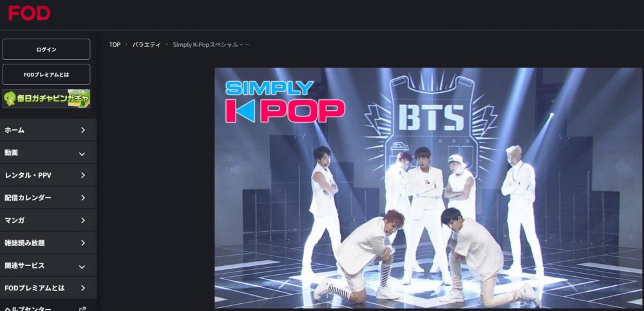Click the FODプレミアムとは button at the top of the sidebar
The height and width of the screenshot is (311, 644).
point(46,74)
